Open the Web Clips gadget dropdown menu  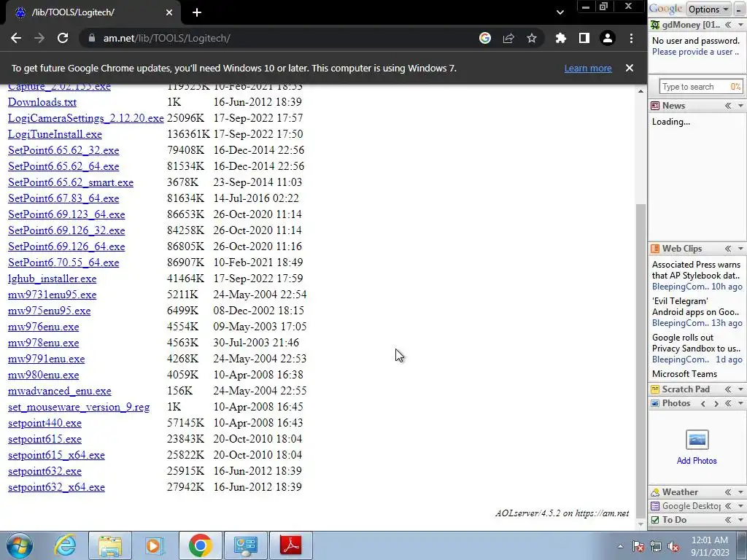pos(741,249)
